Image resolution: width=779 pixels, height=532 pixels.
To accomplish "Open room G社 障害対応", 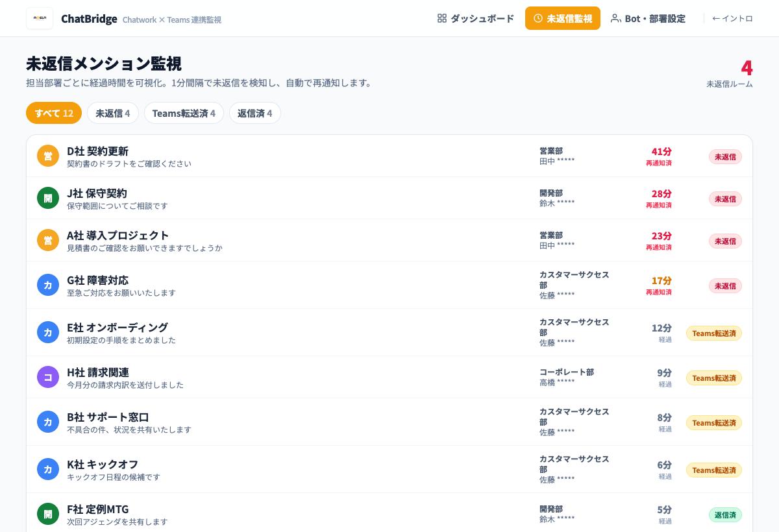I will coord(389,285).
